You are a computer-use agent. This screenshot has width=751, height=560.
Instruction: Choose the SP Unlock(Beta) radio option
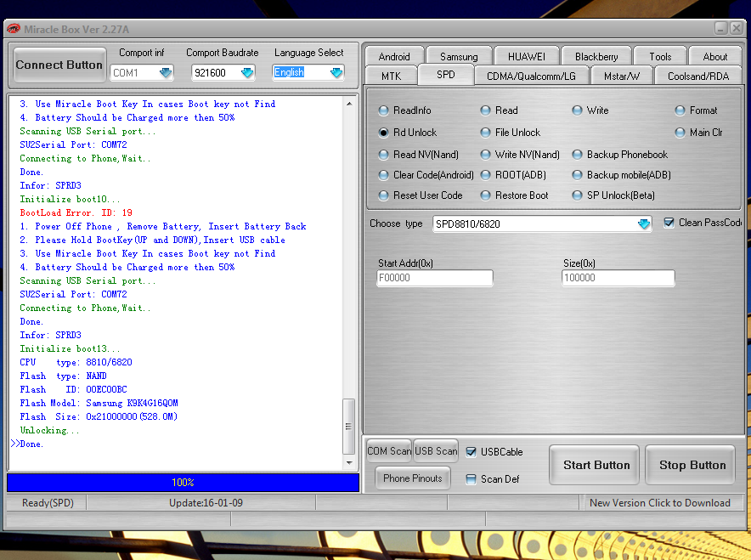coord(577,195)
